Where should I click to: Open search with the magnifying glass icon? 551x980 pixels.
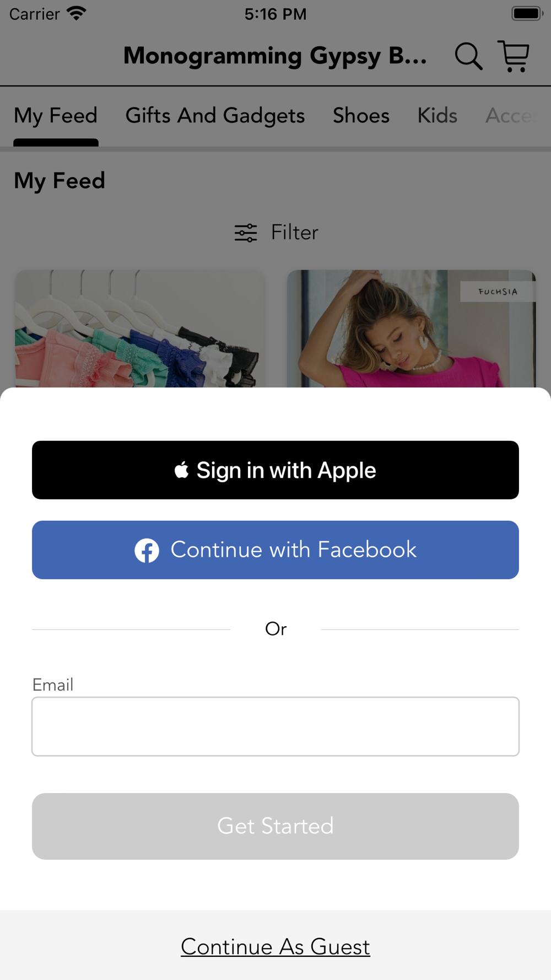pos(468,56)
